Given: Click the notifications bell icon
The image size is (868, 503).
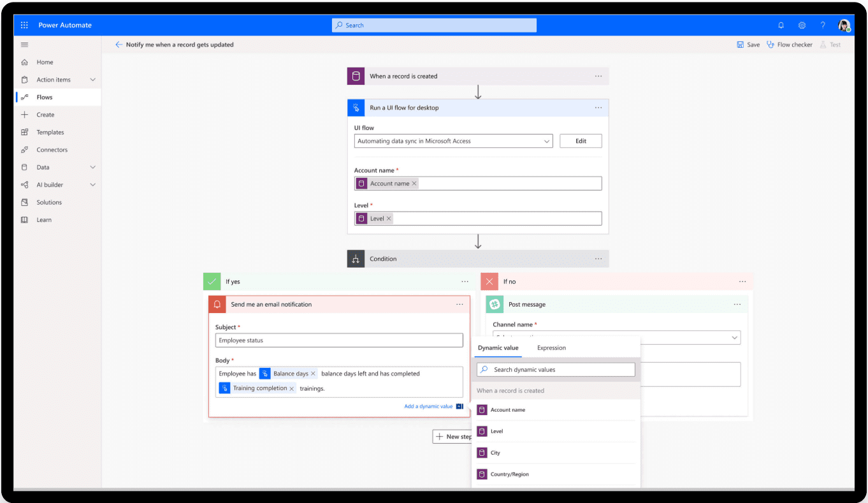Looking at the screenshot, I should 781,26.
